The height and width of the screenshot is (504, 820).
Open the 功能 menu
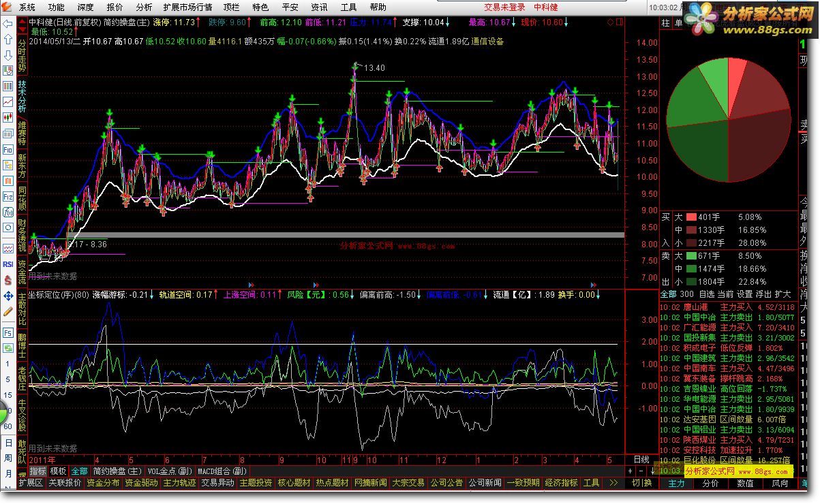point(57,7)
